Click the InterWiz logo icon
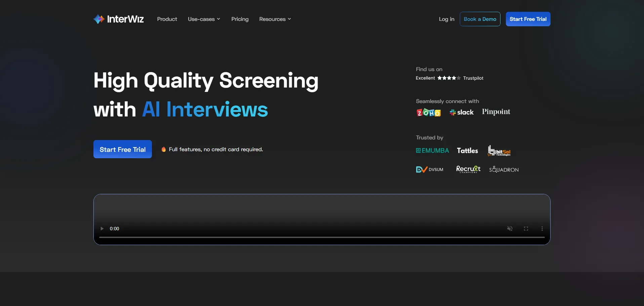The image size is (644, 306). pyautogui.click(x=99, y=19)
